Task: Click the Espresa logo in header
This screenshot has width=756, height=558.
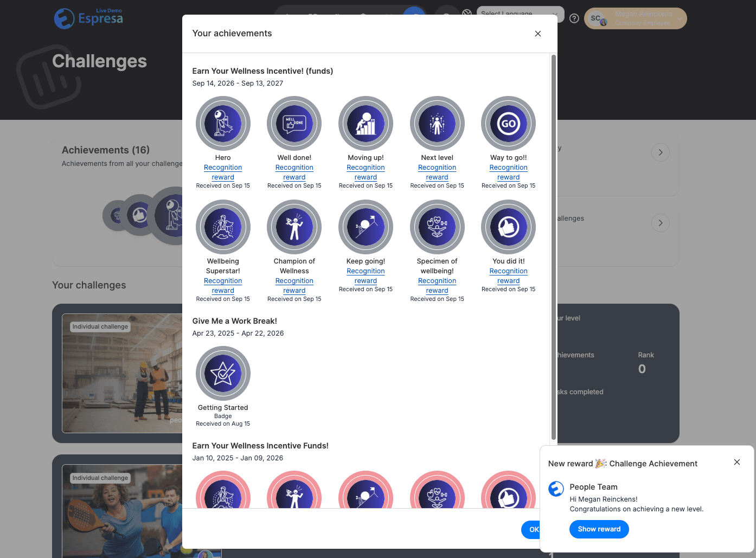Action: [88, 18]
